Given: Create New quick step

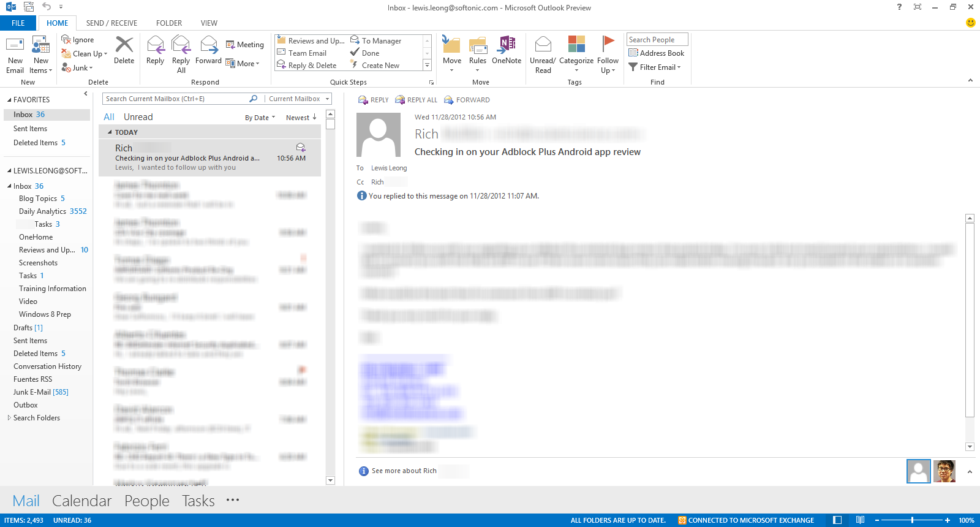Looking at the screenshot, I should point(375,66).
